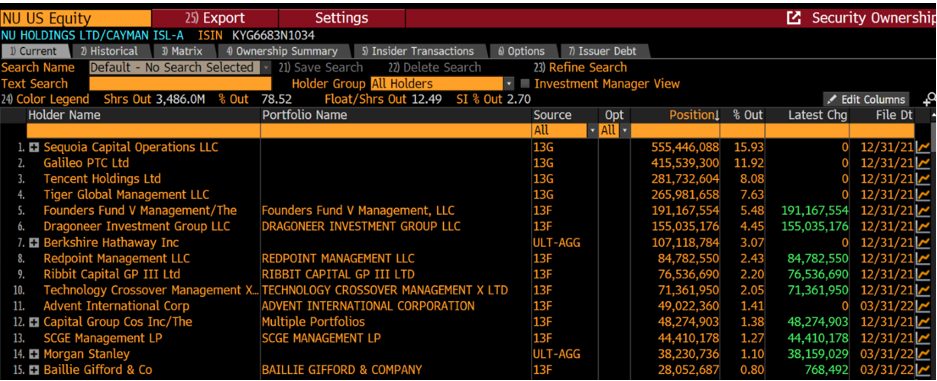
Task: Click the NU US Equity ticker field
Action: pyautogui.click(x=75, y=19)
